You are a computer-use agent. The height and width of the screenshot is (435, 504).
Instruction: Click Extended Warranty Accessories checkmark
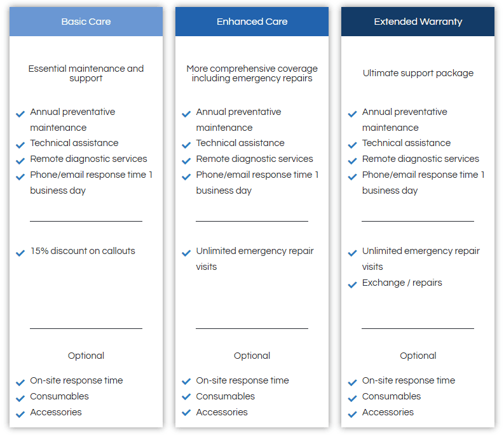352,415
